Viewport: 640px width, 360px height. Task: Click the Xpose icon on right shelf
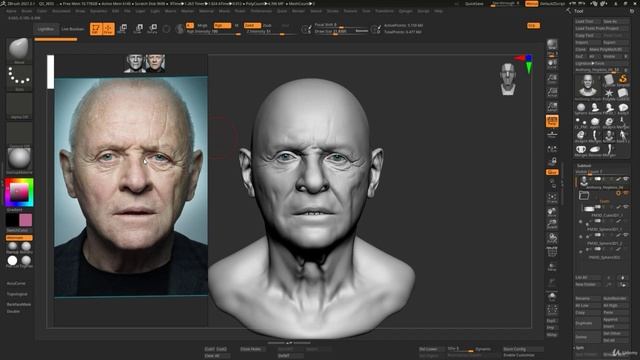point(552,310)
